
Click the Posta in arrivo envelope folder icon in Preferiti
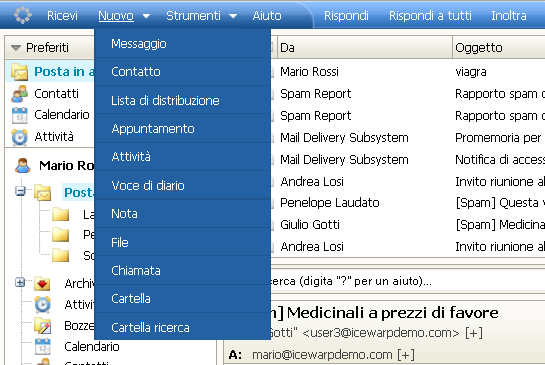pos(19,72)
